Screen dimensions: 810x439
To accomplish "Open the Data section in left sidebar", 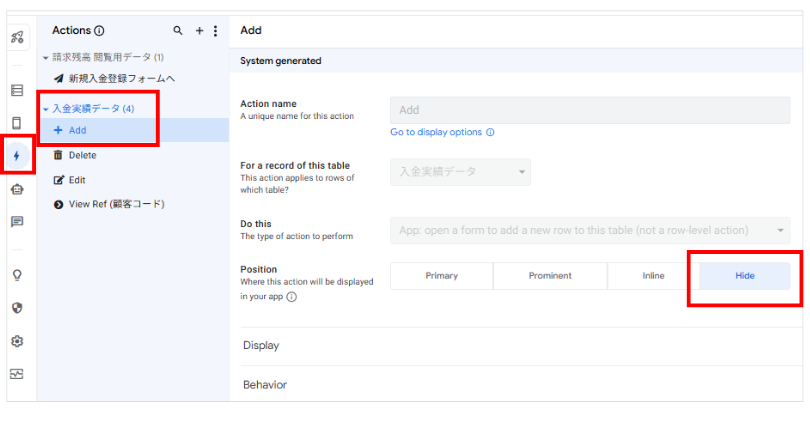I will point(17,91).
